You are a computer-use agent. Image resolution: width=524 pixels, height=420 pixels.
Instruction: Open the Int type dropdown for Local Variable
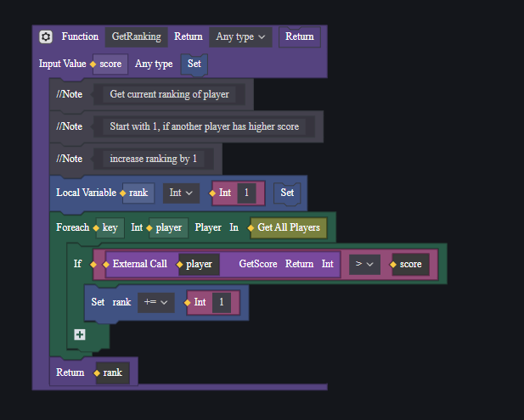pos(182,193)
